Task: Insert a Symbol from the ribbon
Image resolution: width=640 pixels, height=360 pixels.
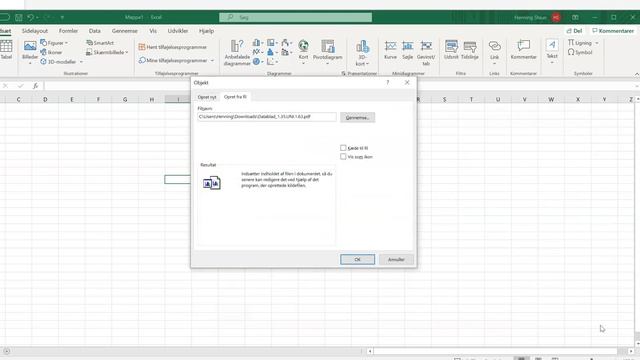Action: 580,52
